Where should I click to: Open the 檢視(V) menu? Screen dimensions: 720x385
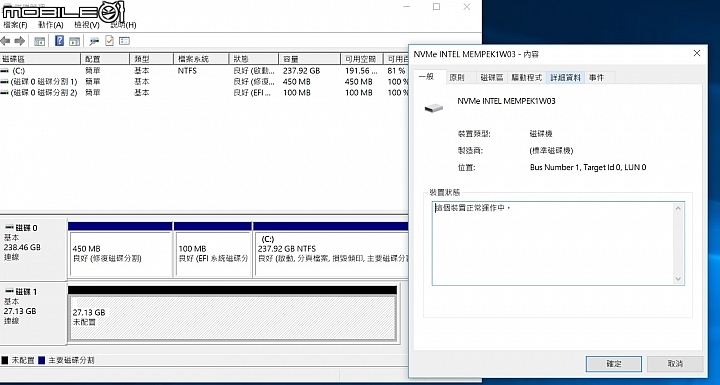point(87,25)
